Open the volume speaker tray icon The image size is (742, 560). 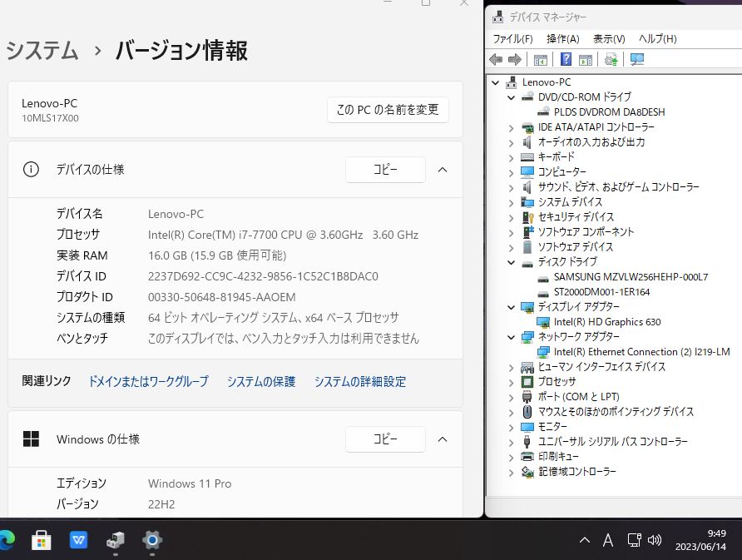[655, 540]
